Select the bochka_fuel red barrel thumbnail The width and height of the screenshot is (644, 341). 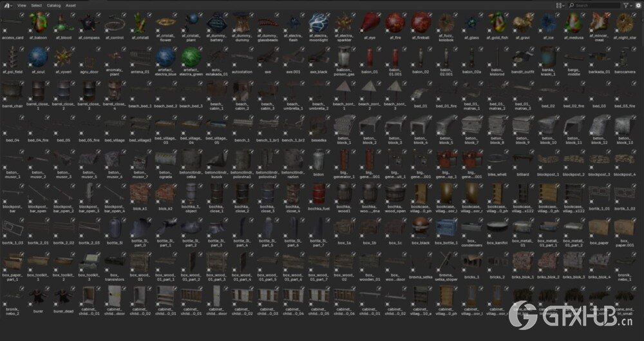click(x=319, y=194)
